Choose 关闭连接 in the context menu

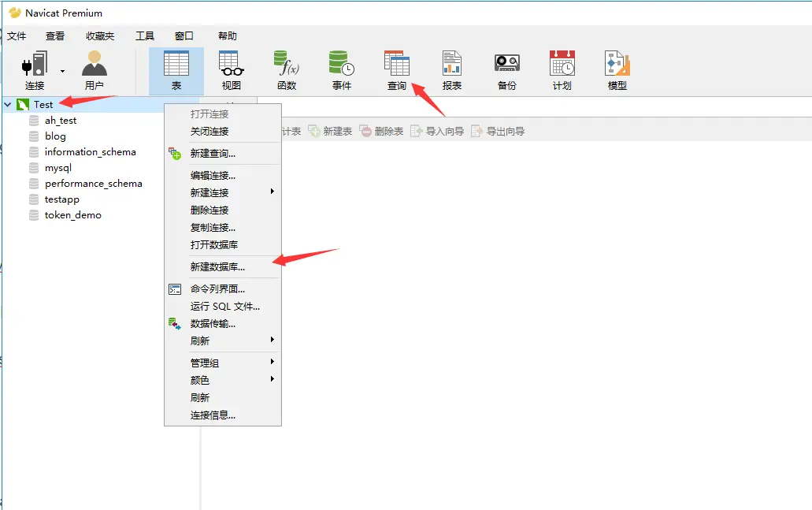223,131
